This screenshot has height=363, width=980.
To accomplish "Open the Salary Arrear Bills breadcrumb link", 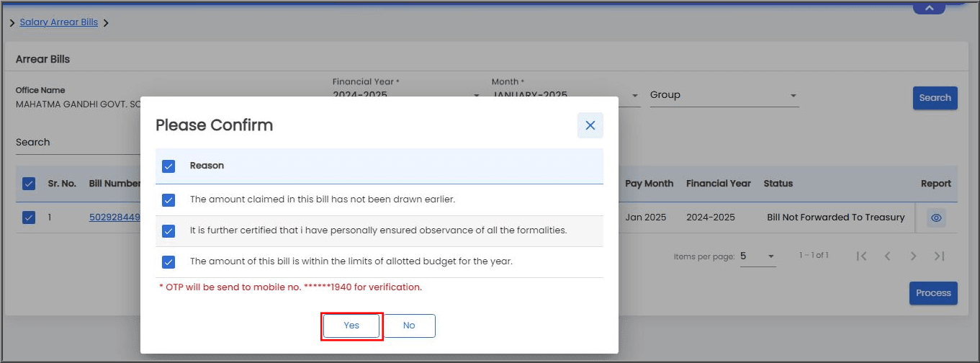I will (x=58, y=22).
